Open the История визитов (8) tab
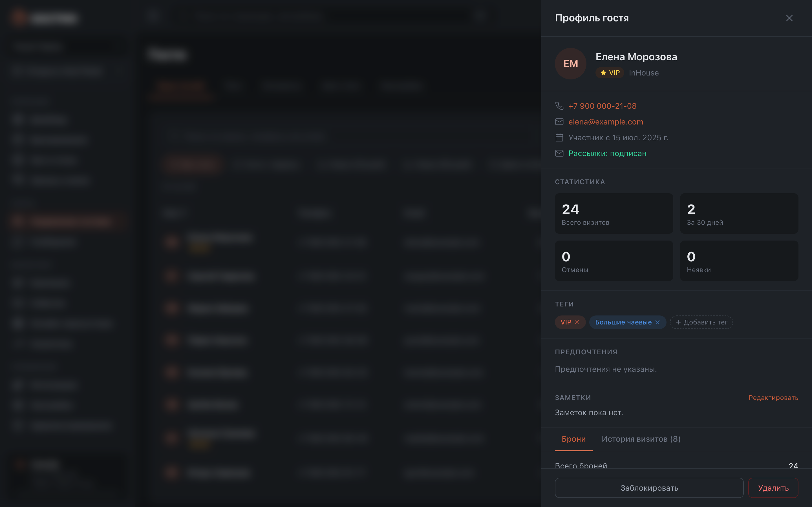Screen dimensions: 812x507 point(641,439)
